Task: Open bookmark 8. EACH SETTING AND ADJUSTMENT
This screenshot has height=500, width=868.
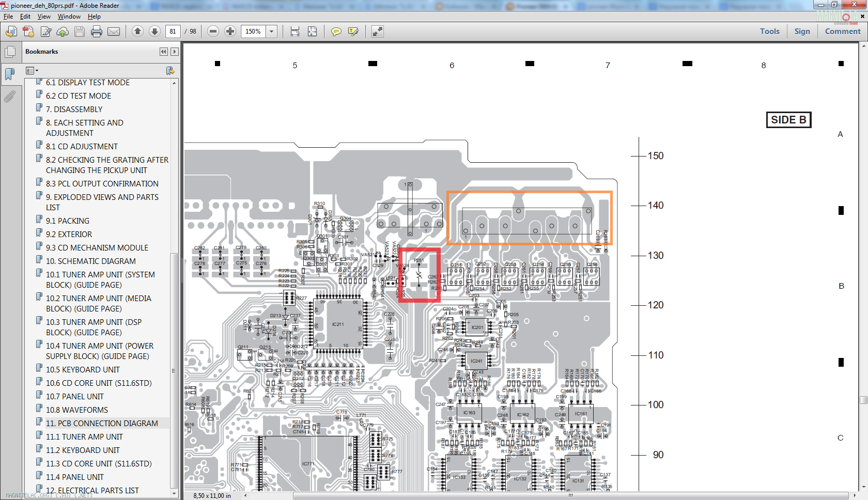Action: (85, 128)
